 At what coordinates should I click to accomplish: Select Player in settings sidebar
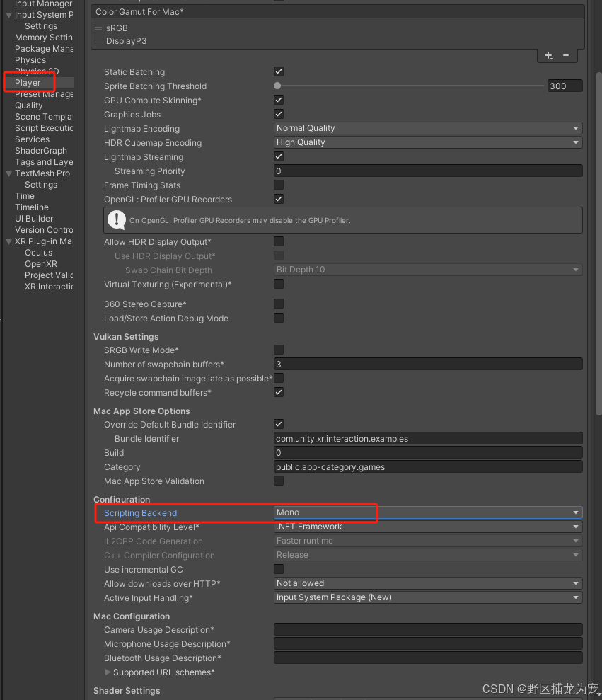pyautogui.click(x=28, y=83)
